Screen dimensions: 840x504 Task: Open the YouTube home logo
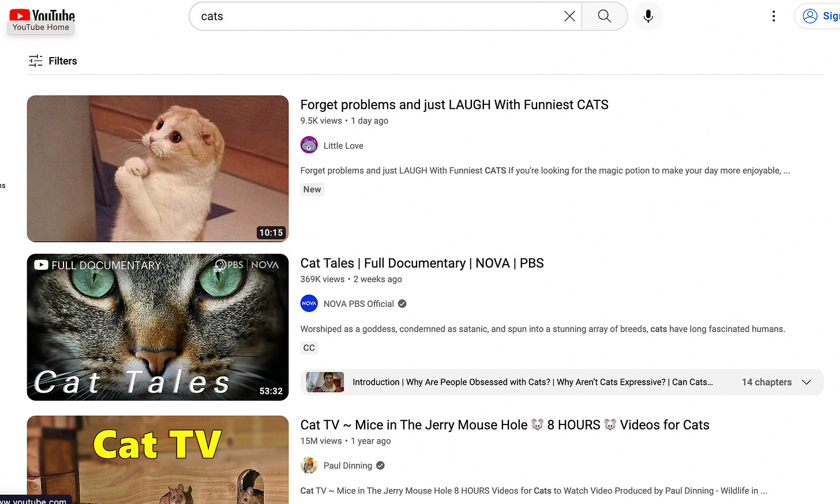point(42,16)
